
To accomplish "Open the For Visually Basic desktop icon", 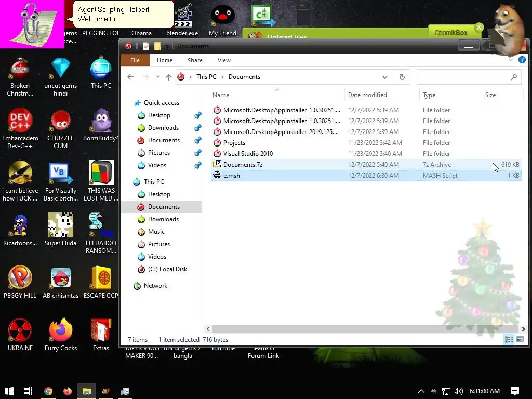I will (x=60, y=181).
